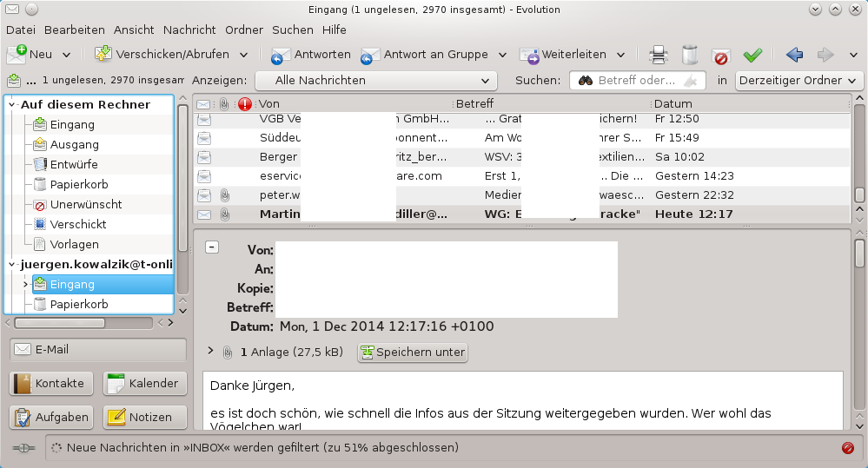Viewport: 868px width, 468px height.
Task: Cancel filtering with red status bar icon
Action: tap(847, 448)
